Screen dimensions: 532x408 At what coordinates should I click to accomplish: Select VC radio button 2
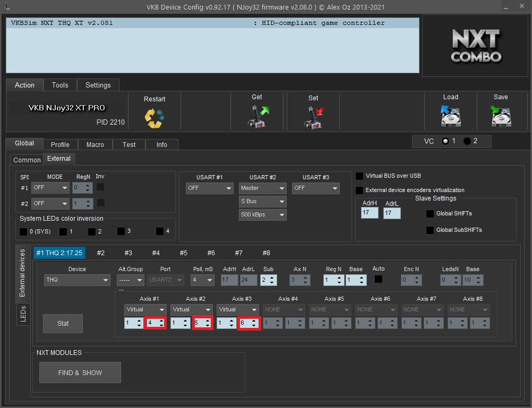467,141
